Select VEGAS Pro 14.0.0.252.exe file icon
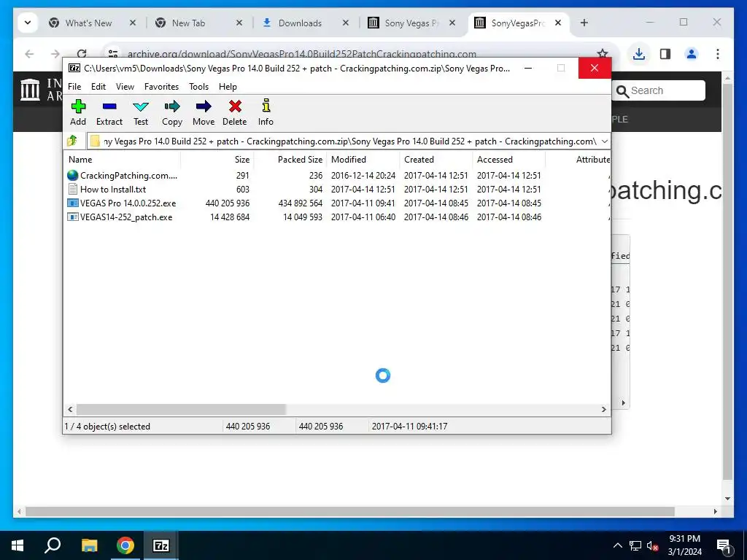747x560 pixels. point(72,203)
